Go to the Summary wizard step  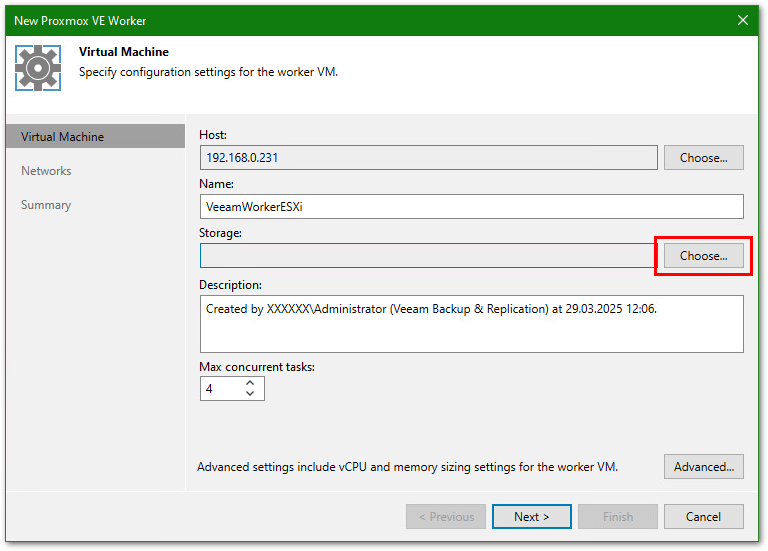point(46,205)
